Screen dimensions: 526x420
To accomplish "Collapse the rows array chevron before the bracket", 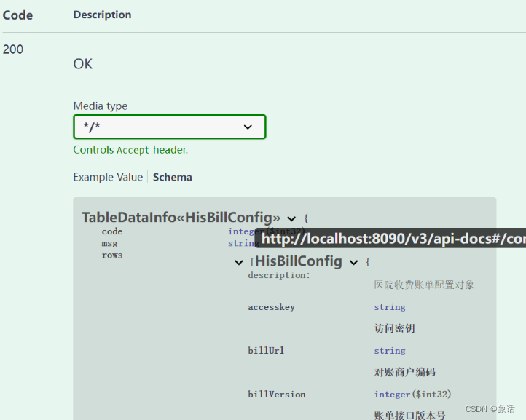I will tap(238, 263).
